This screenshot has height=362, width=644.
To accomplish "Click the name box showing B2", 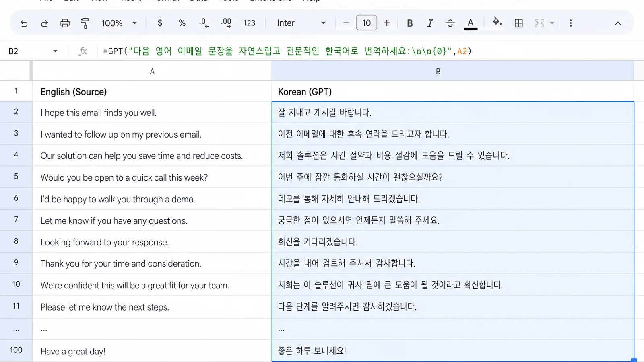I will click(x=28, y=51).
